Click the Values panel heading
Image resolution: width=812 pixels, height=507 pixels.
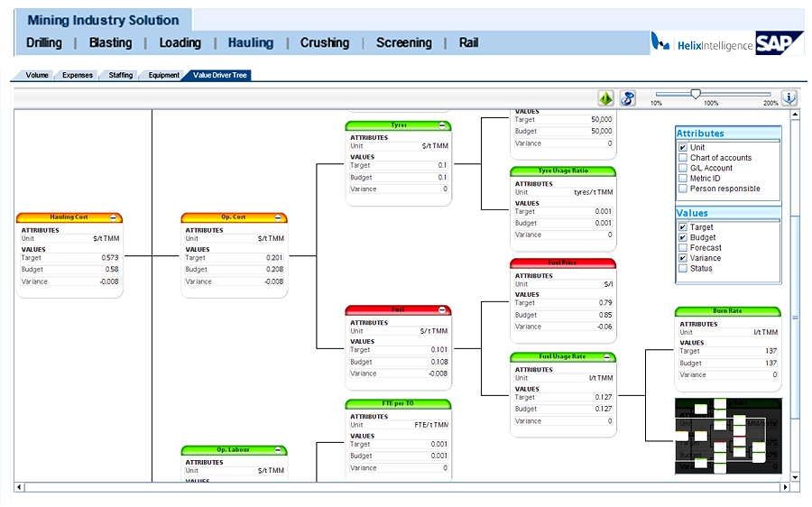click(692, 214)
